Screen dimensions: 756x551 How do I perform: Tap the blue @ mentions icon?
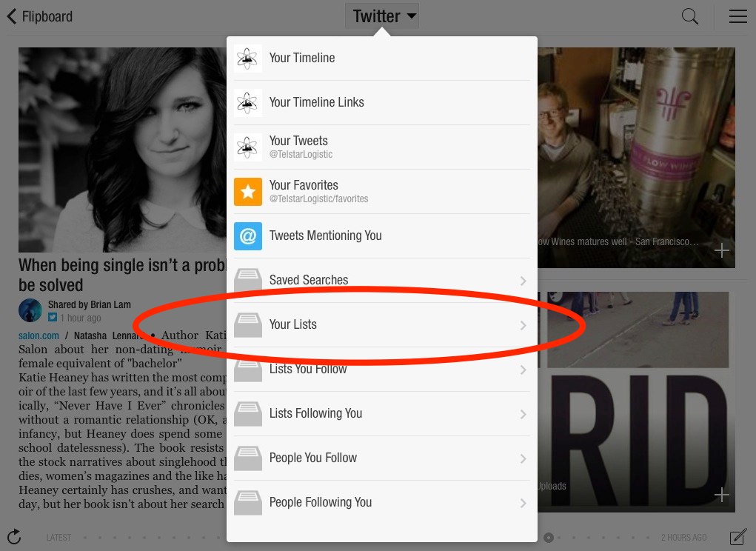click(248, 236)
